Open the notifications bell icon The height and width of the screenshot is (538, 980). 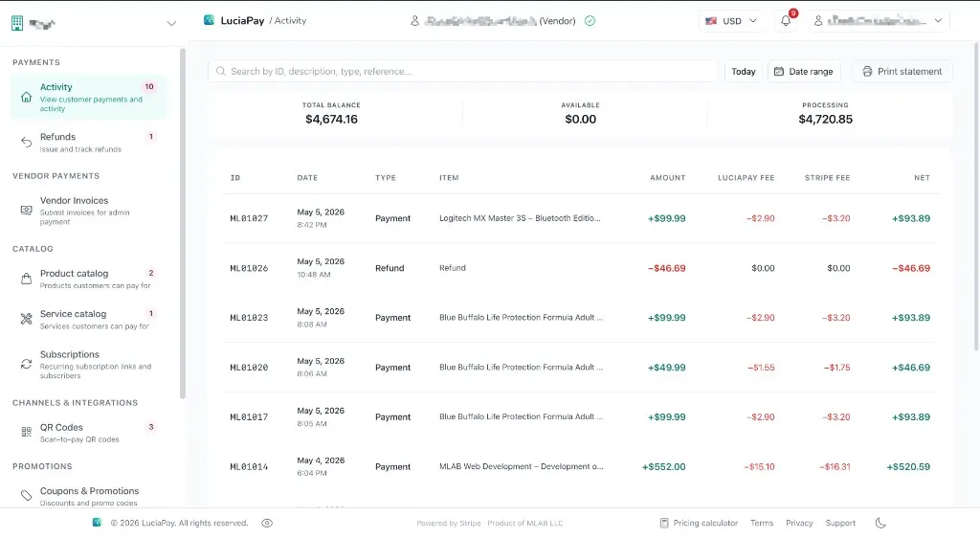pyautogui.click(x=786, y=21)
